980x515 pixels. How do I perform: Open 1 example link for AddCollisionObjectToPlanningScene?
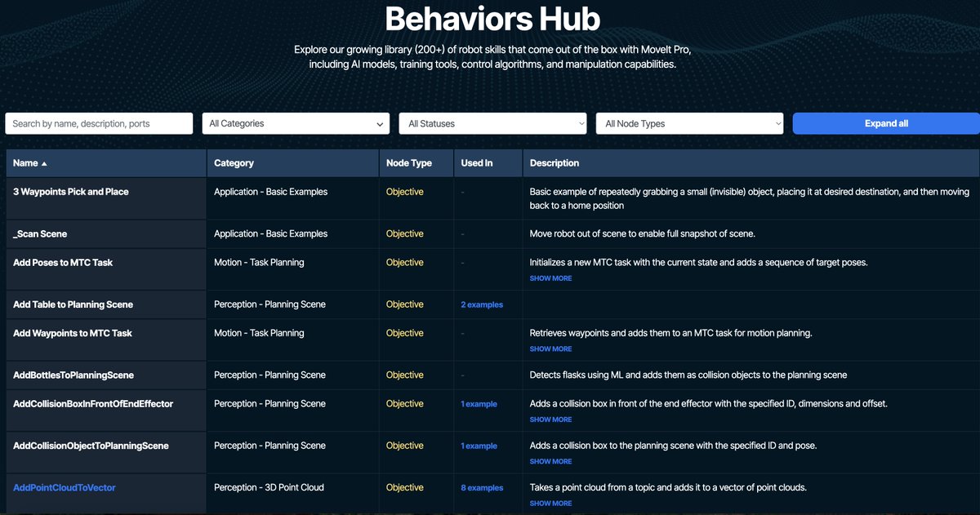(x=479, y=446)
